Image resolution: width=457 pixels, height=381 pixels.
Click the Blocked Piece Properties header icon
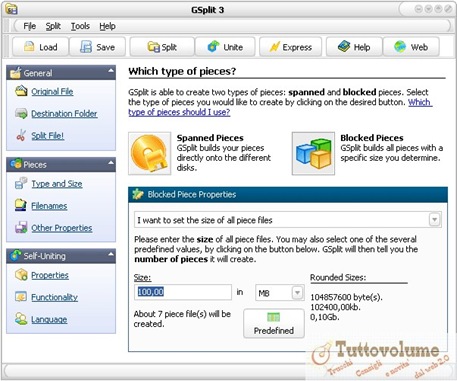pos(138,194)
